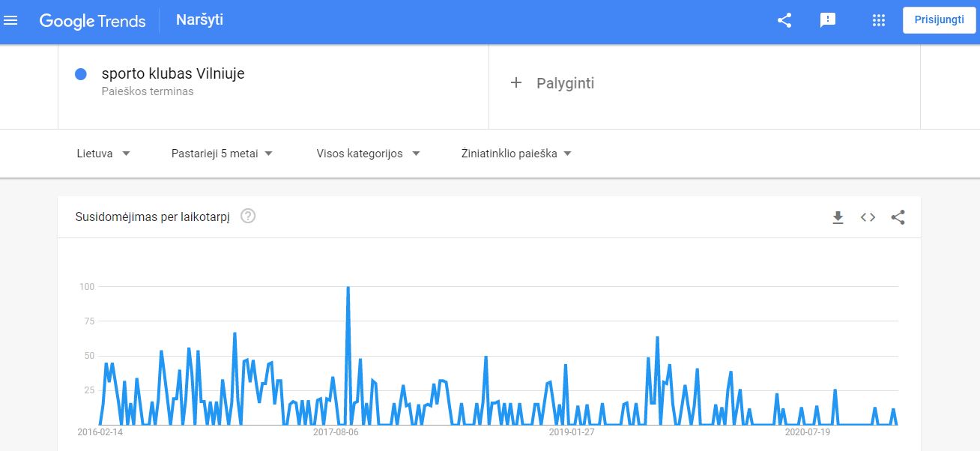Edit the sporto klubas Vilniuje term

click(173, 73)
